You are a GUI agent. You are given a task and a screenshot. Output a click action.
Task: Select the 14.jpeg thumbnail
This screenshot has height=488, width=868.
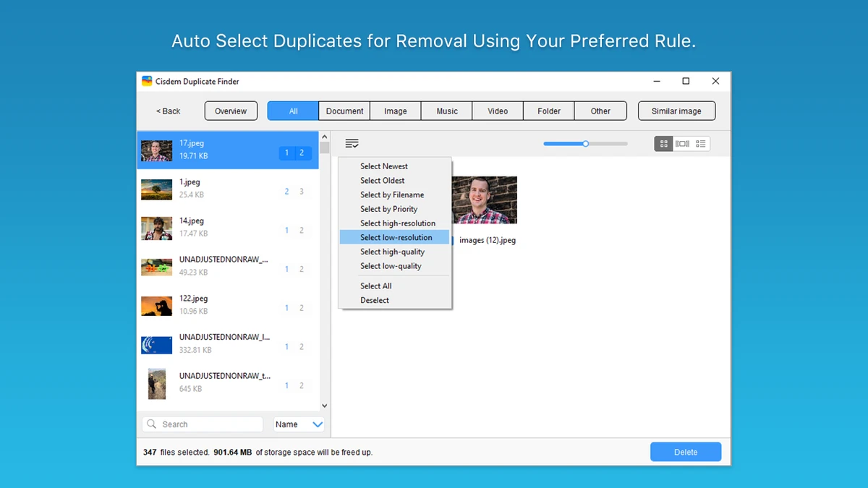[x=157, y=228]
